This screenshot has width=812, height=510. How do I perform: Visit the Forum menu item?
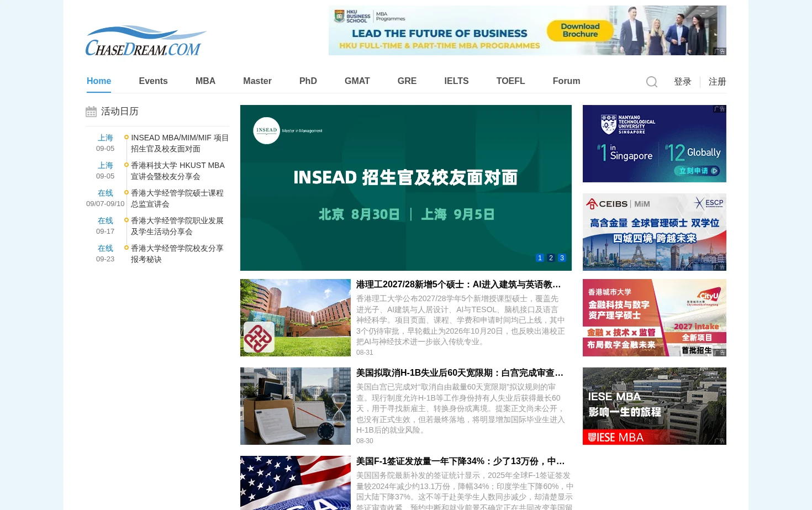coord(566,81)
